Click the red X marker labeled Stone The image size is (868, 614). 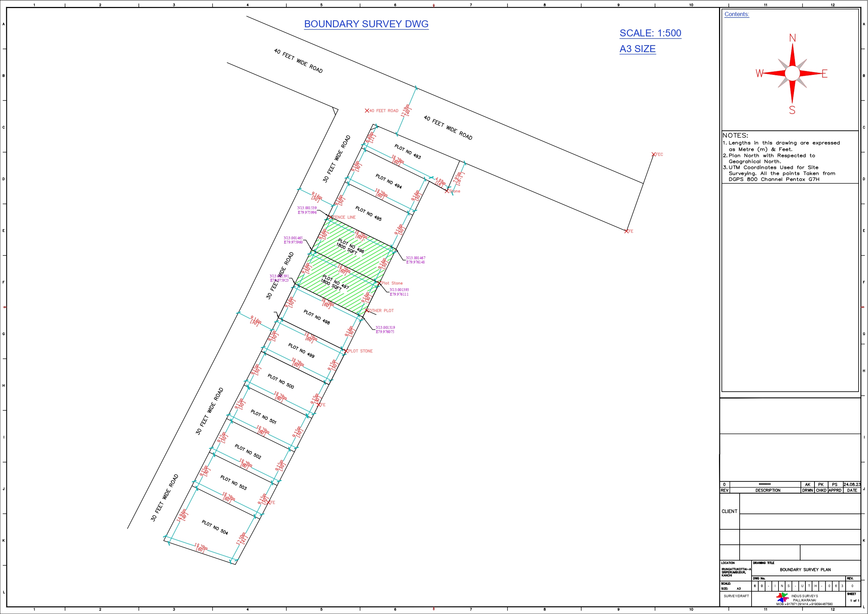point(447,191)
